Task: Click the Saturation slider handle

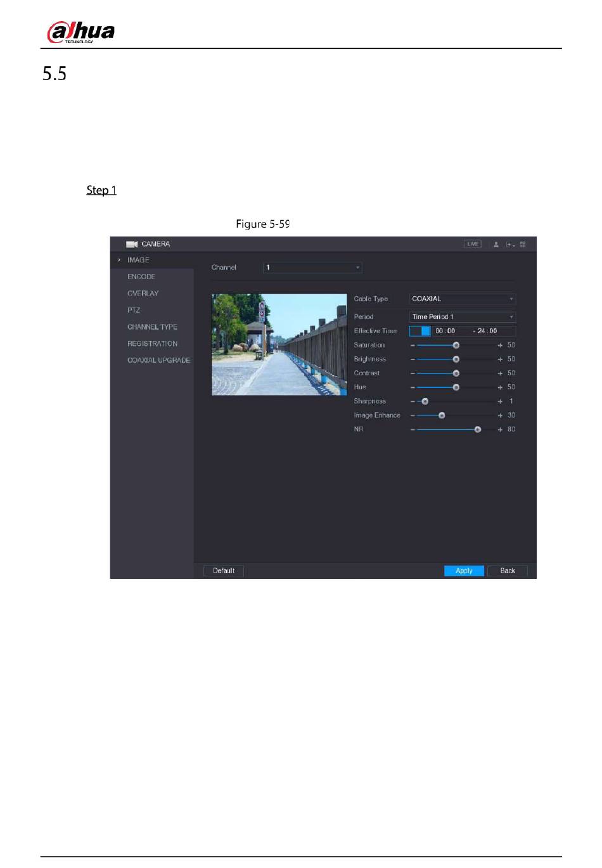Action: pos(456,346)
